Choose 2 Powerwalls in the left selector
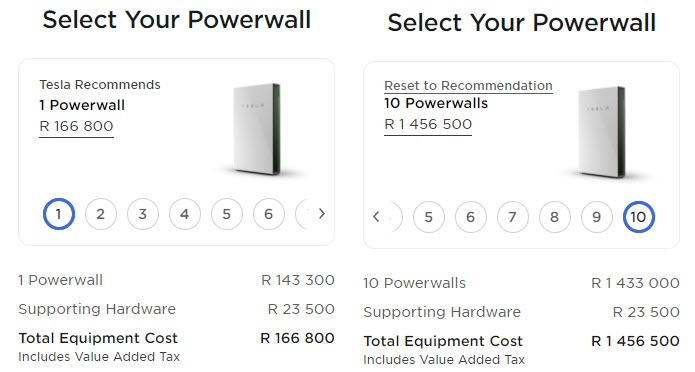 (101, 214)
